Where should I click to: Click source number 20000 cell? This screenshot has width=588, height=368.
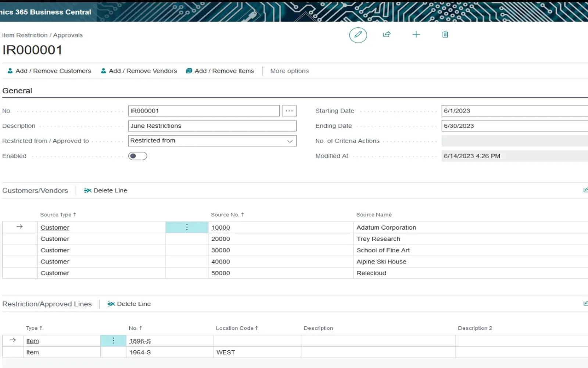(x=281, y=239)
